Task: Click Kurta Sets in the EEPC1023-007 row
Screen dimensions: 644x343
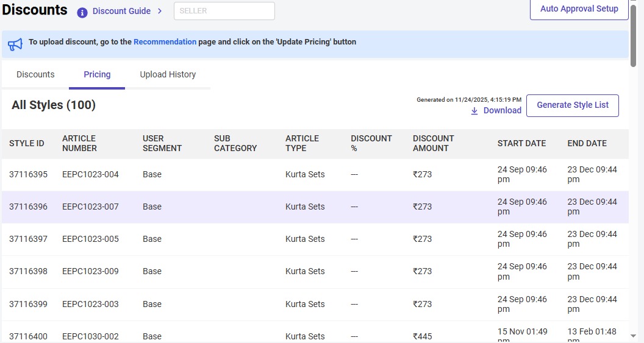Action: 305,207
